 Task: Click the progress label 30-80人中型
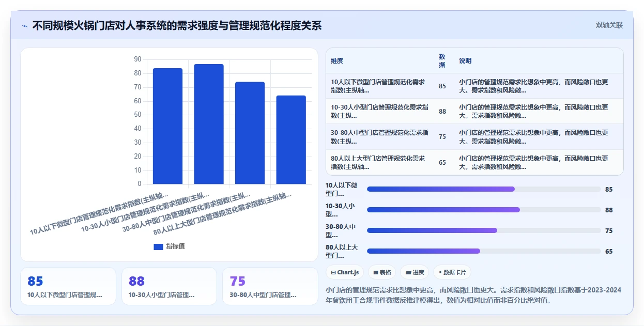click(x=341, y=230)
